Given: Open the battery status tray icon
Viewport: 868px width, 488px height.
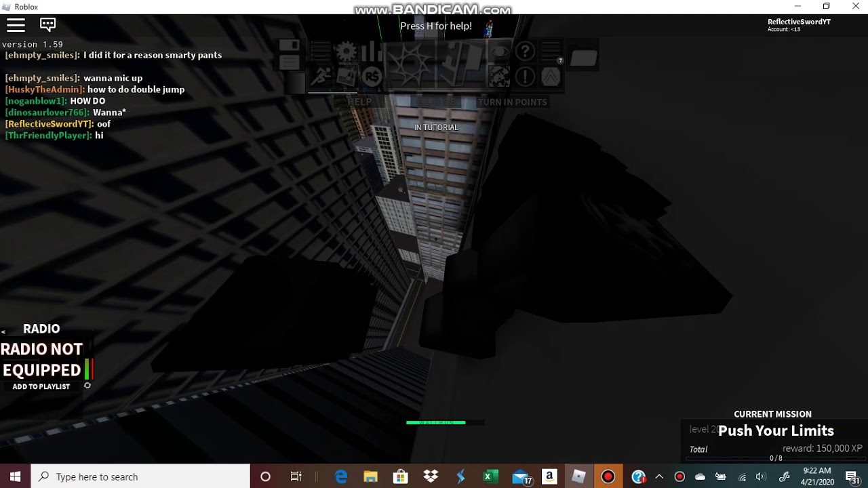Looking at the screenshot, I should click(720, 476).
